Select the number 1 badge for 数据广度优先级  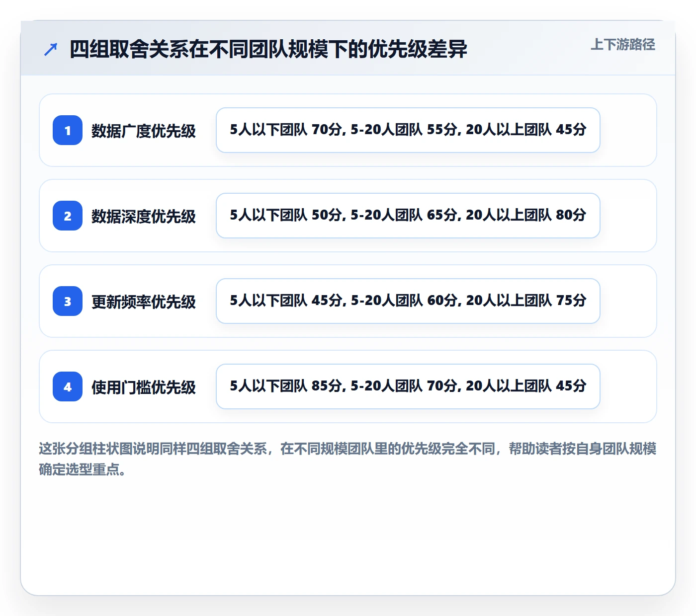(68, 130)
